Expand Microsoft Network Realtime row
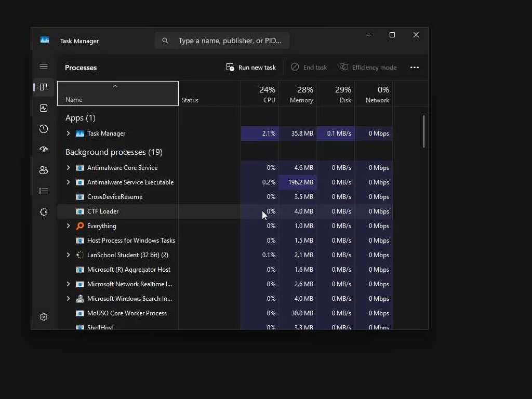 click(x=68, y=284)
